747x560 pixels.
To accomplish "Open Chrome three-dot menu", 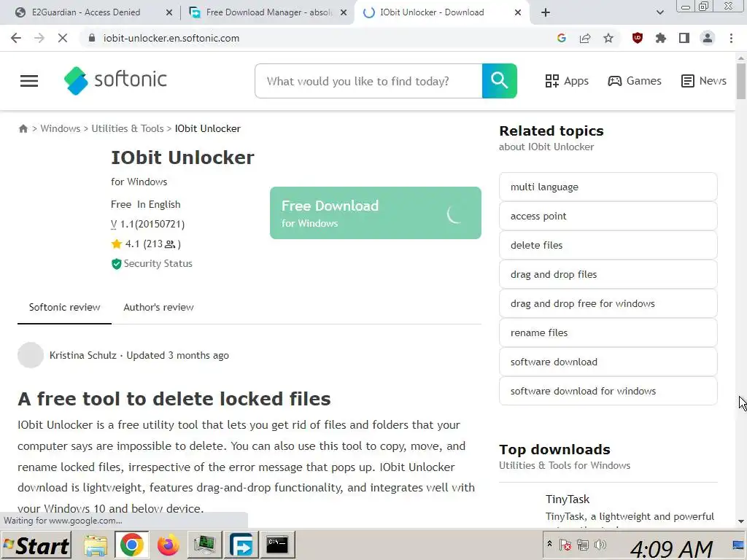I will (x=731, y=38).
